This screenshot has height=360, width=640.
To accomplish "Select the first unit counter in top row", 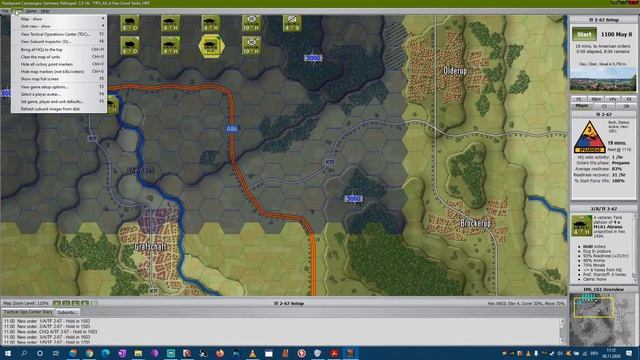I will (x=130, y=23).
